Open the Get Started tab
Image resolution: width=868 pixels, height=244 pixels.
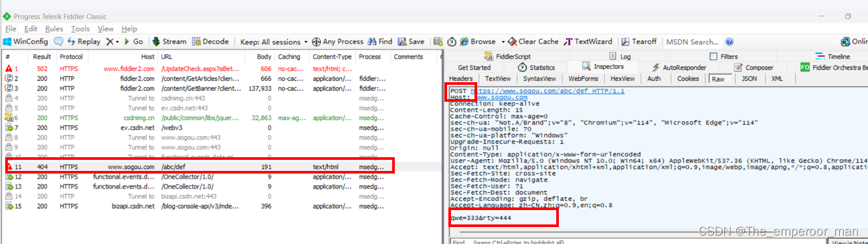coord(475,67)
